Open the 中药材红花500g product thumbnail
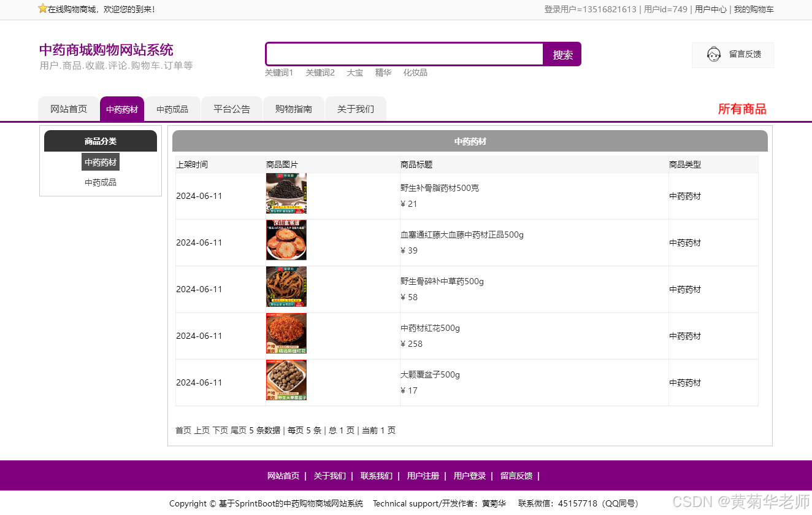 click(x=286, y=333)
